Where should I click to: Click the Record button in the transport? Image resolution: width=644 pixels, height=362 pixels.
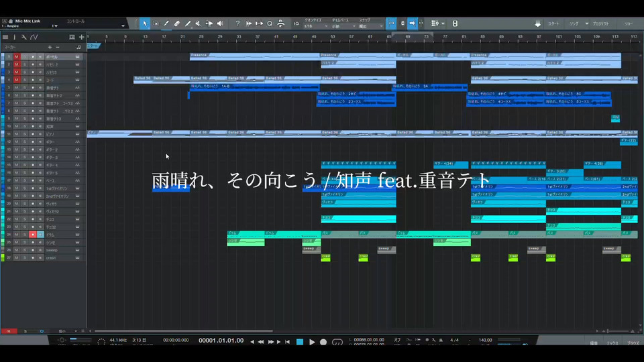[323, 341]
